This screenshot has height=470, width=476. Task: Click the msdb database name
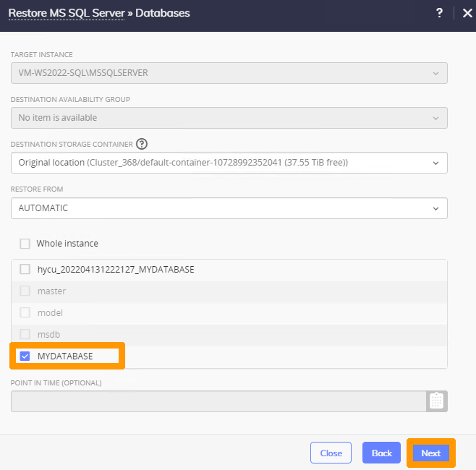(49, 334)
